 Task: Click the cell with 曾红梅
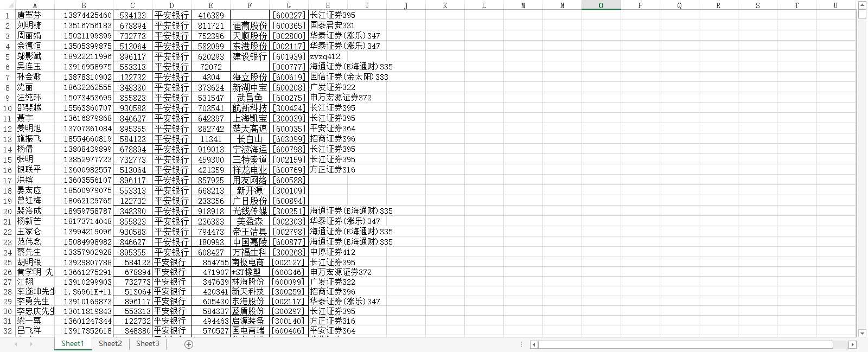click(x=35, y=201)
